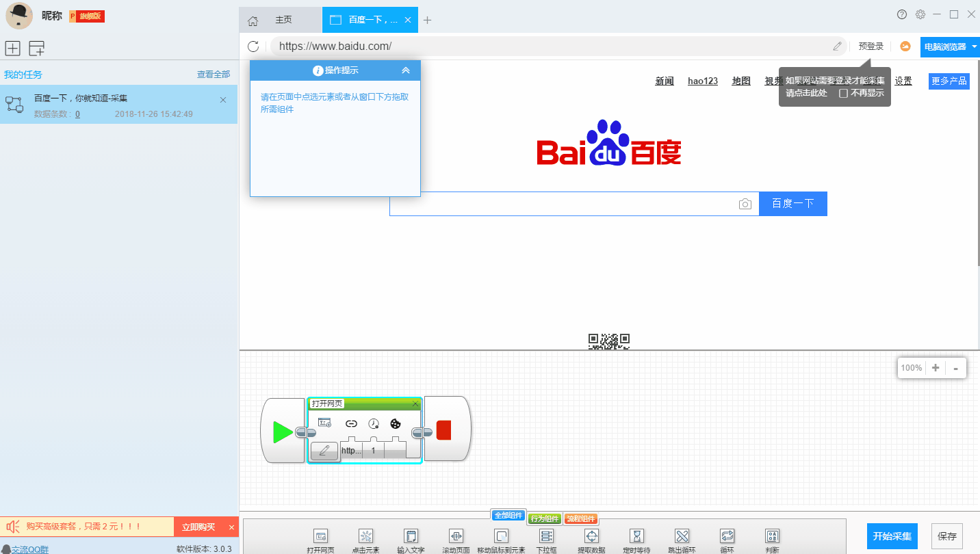Screen dimensions: 980x554
Task: Click the link icon inside the 打开网页 node
Action: coord(351,423)
